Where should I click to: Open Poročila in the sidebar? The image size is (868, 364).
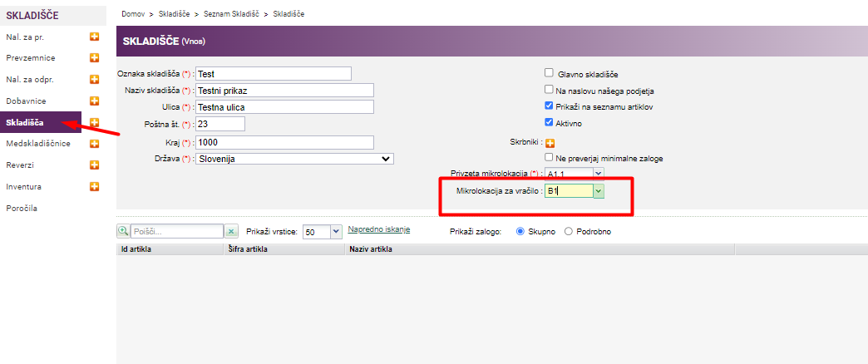tap(23, 209)
